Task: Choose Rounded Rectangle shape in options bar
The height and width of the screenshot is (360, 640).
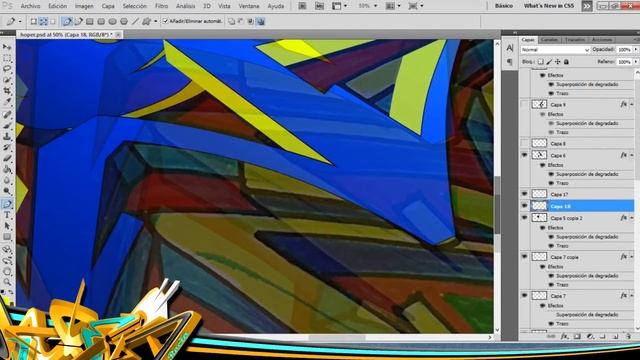Action: 101,21
